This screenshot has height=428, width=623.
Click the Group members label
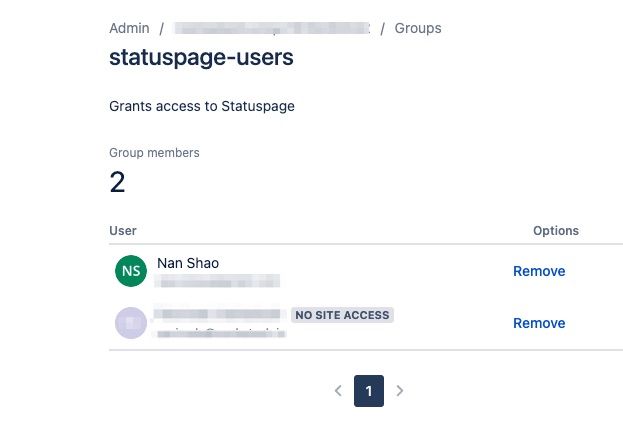coord(154,153)
